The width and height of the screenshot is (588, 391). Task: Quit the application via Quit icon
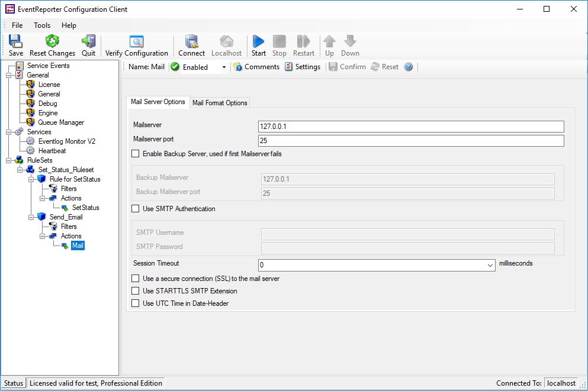coord(88,46)
